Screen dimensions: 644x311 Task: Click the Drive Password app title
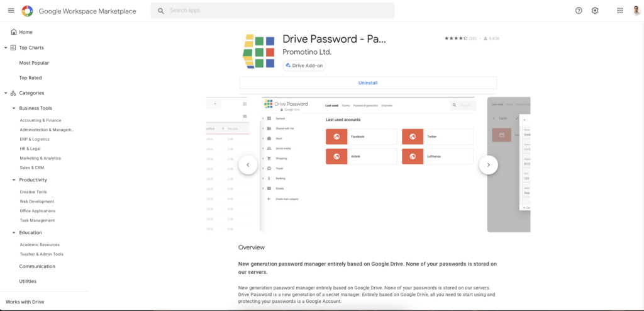pyautogui.click(x=335, y=39)
